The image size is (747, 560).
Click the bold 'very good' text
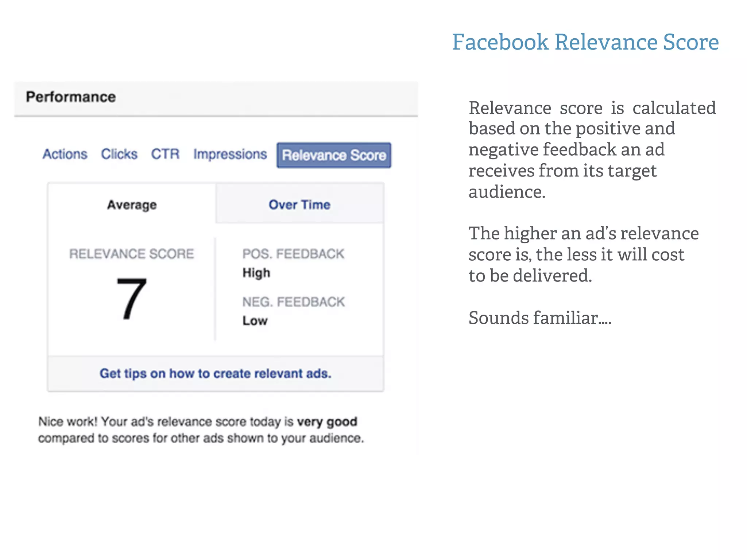point(327,422)
